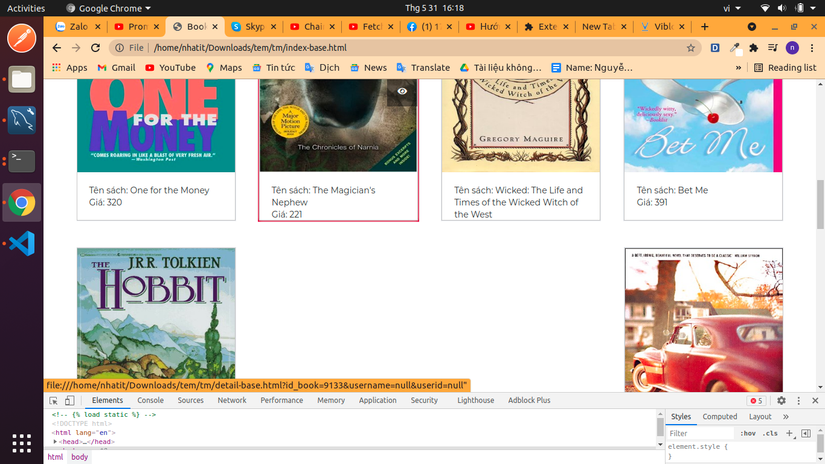This screenshot has height=464, width=825.
Task: Open Visual Studio Code from the dock
Action: [22, 244]
